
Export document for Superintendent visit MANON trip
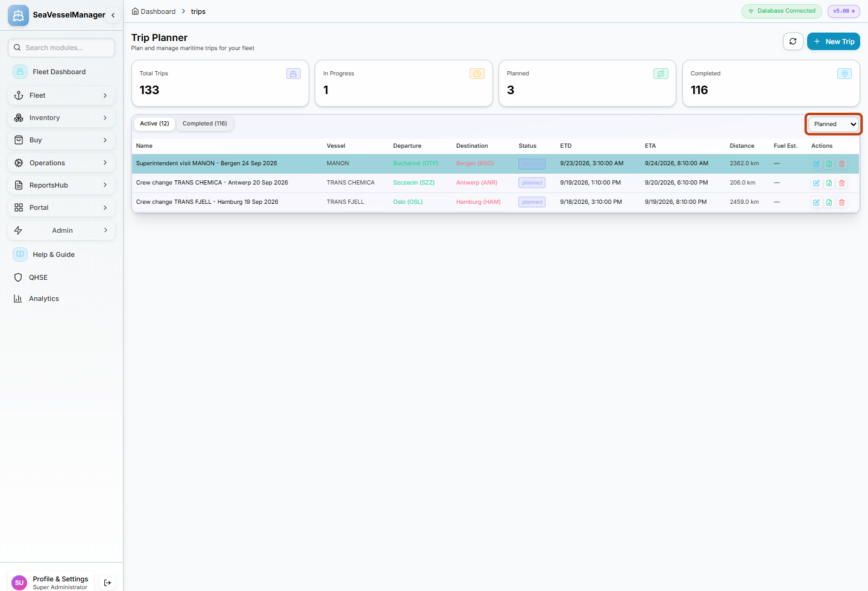829,164
